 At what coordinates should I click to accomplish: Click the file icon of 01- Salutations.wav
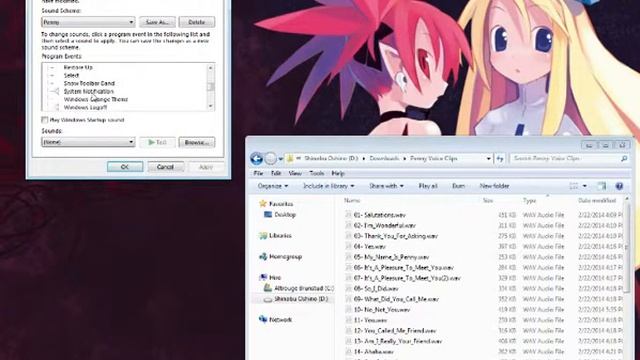pos(348,215)
